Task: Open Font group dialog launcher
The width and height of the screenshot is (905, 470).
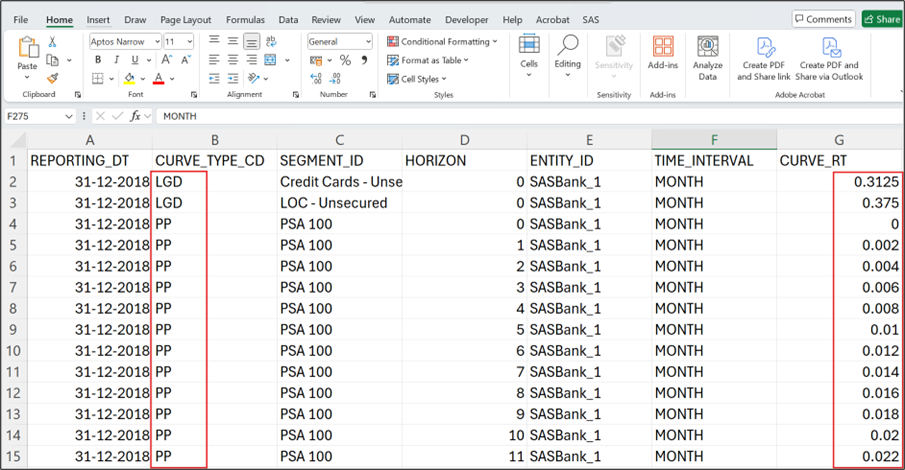Action: coord(194,95)
